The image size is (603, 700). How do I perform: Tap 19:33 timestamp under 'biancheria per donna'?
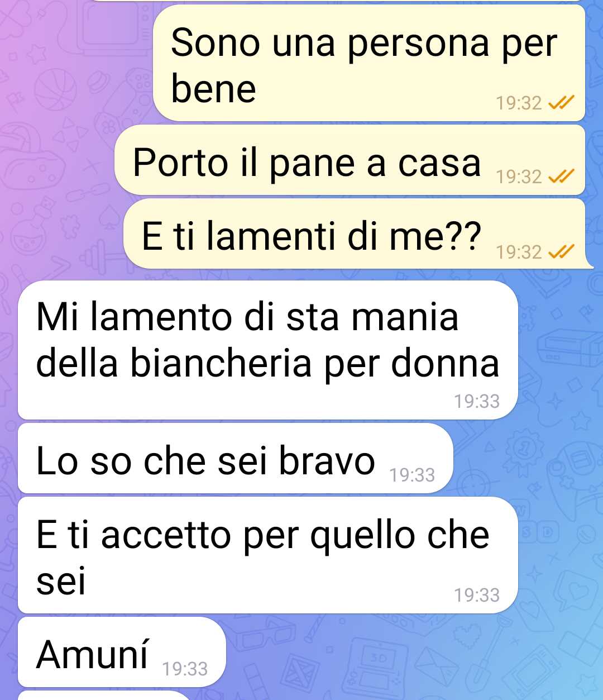click(x=477, y=402)
